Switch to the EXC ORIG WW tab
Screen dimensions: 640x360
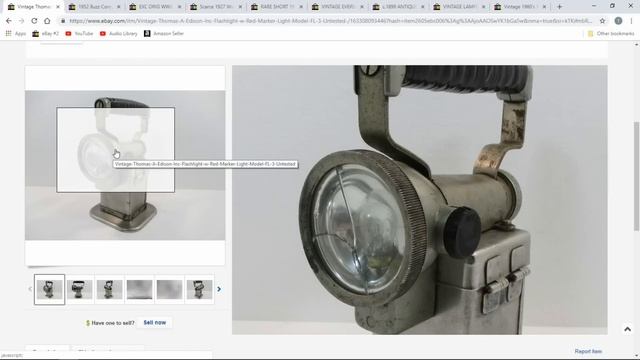pyautogui.click(x=156, y=7)
